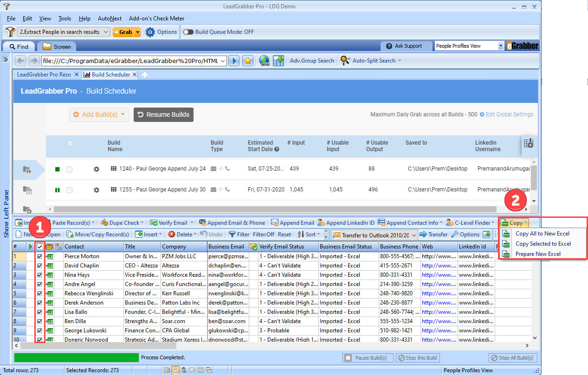The width and height of the screenshot is (588, 375).
Task: Click the envelope verify icon column header
Action: pyautogui.click(x=253, y=247)
